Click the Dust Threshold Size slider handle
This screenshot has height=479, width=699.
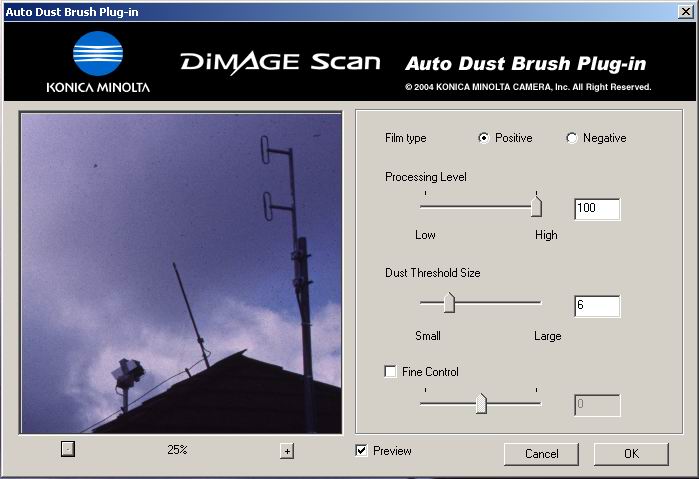pos(449,302)
